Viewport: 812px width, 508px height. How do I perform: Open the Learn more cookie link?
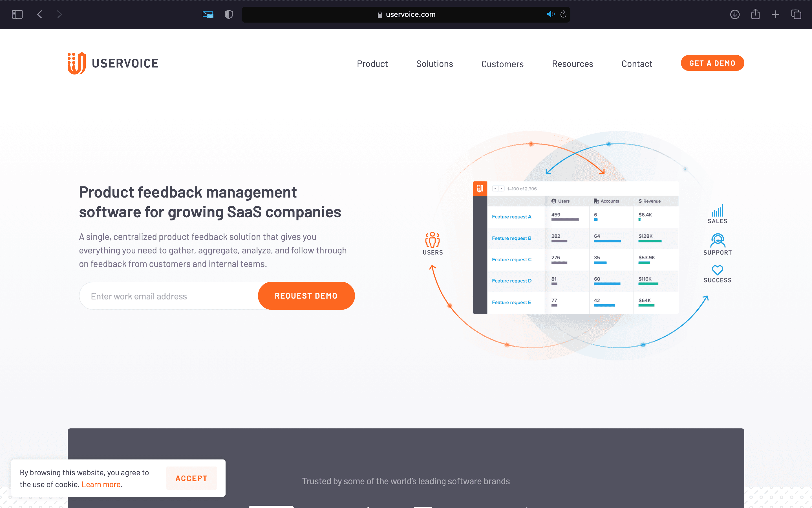click(x=101, y=484)
